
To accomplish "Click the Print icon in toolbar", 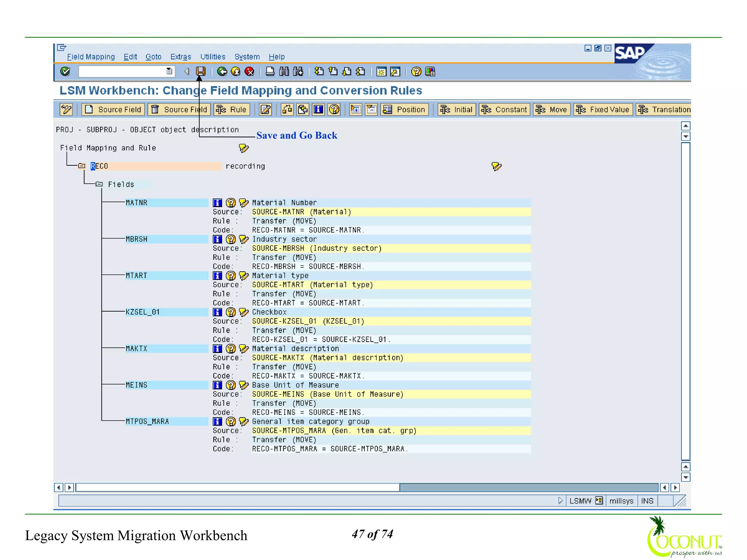I will (270, 71).
